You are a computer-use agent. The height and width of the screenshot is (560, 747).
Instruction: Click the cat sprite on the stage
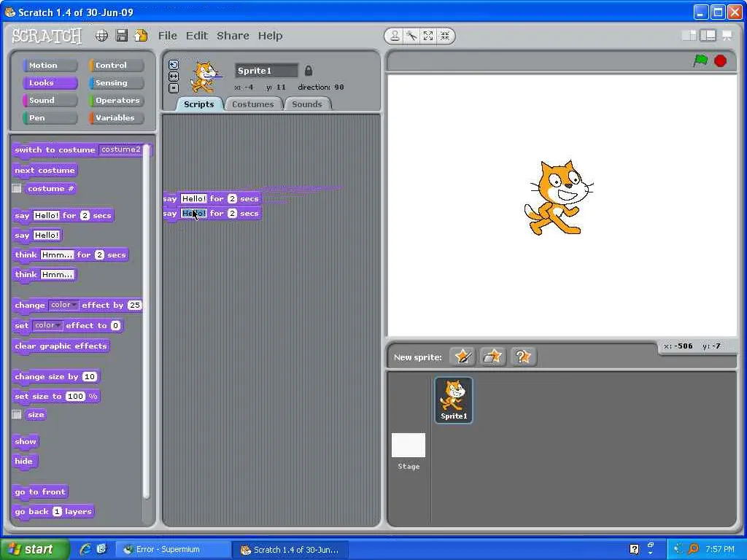[558, 198]
